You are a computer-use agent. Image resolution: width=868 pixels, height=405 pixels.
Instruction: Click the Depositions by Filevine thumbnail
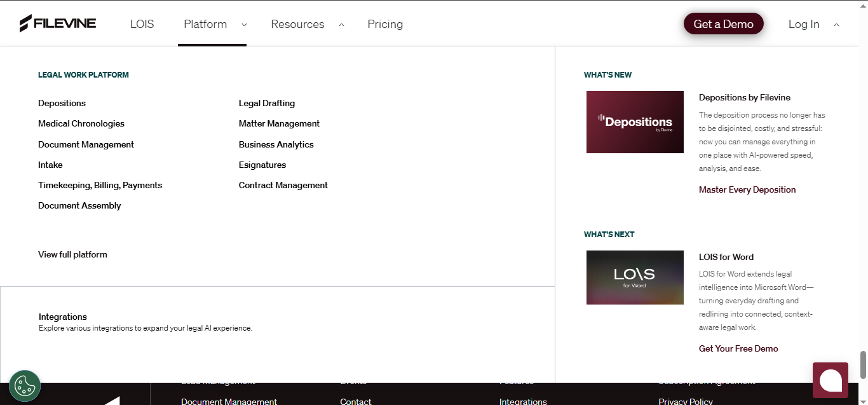click(635, 121)
